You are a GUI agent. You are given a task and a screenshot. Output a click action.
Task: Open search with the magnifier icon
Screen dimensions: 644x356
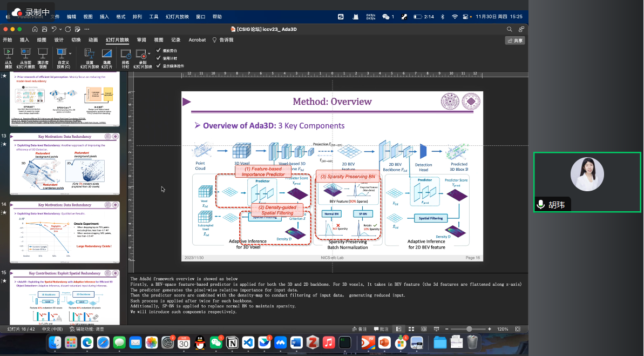point(509,29)
